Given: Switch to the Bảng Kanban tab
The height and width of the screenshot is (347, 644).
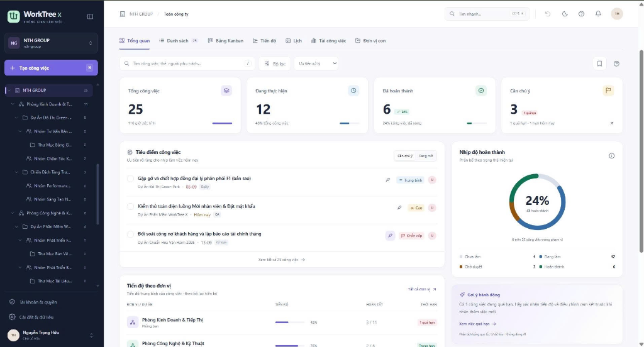Looking at the screenshot, I should pyautogui.click(x=226, y=41).
